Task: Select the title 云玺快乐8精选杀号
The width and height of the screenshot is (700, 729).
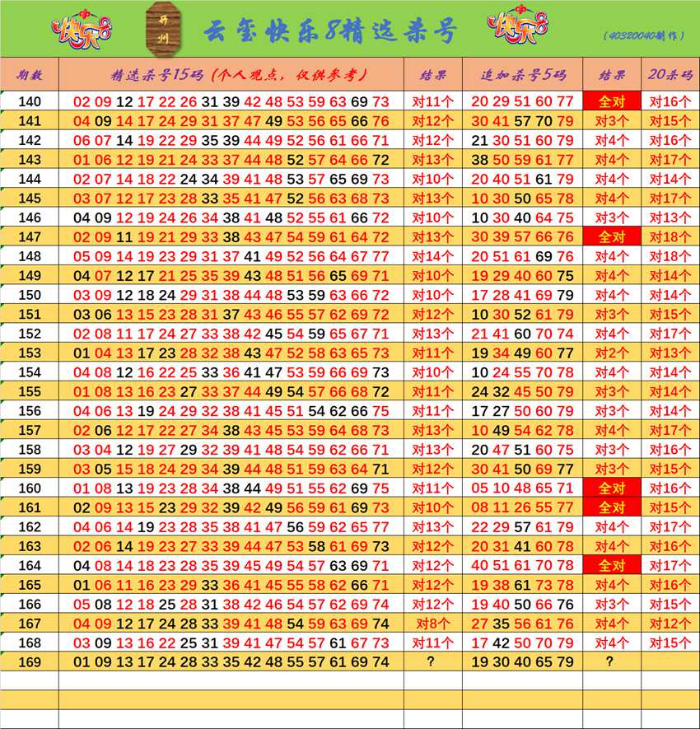Action: click(330, 31)
